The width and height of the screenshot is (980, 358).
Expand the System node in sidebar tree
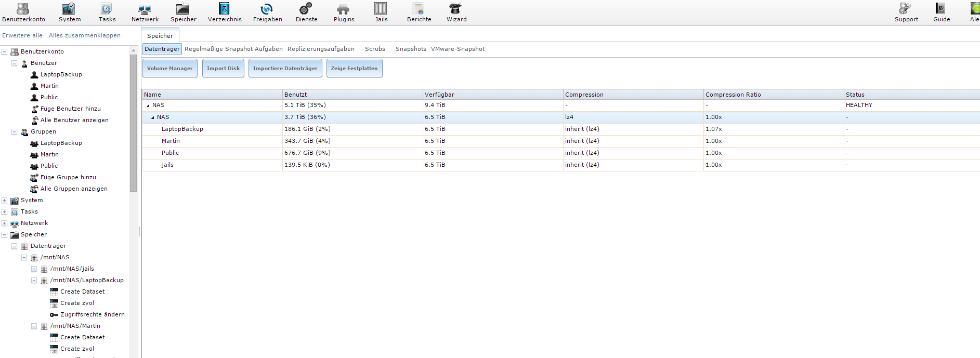[x=5, y=201]
